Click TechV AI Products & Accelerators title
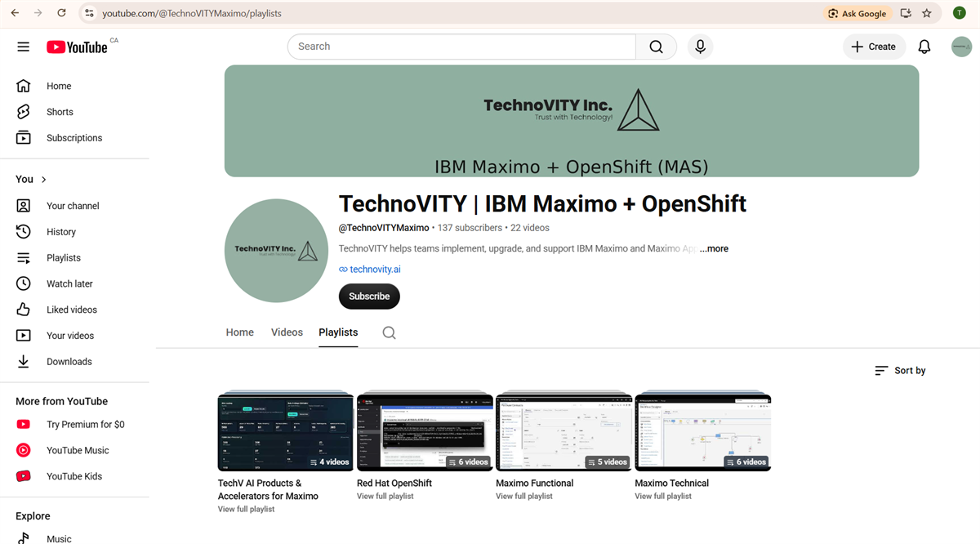 (268, 489)
